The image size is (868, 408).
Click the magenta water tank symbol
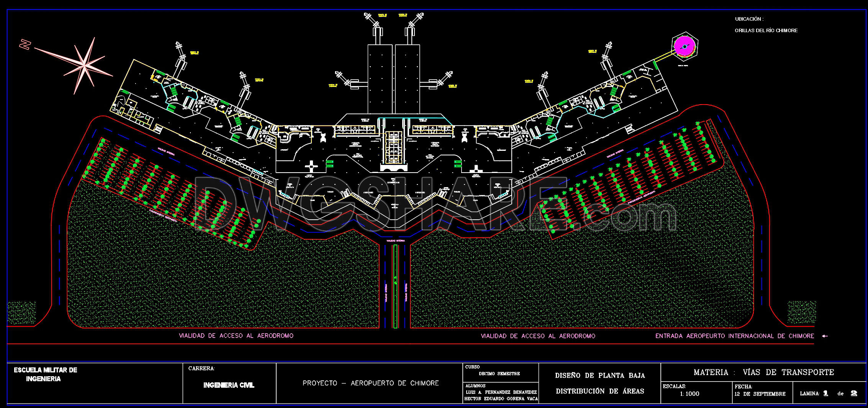pyautogui.click(x=686, y=47)
